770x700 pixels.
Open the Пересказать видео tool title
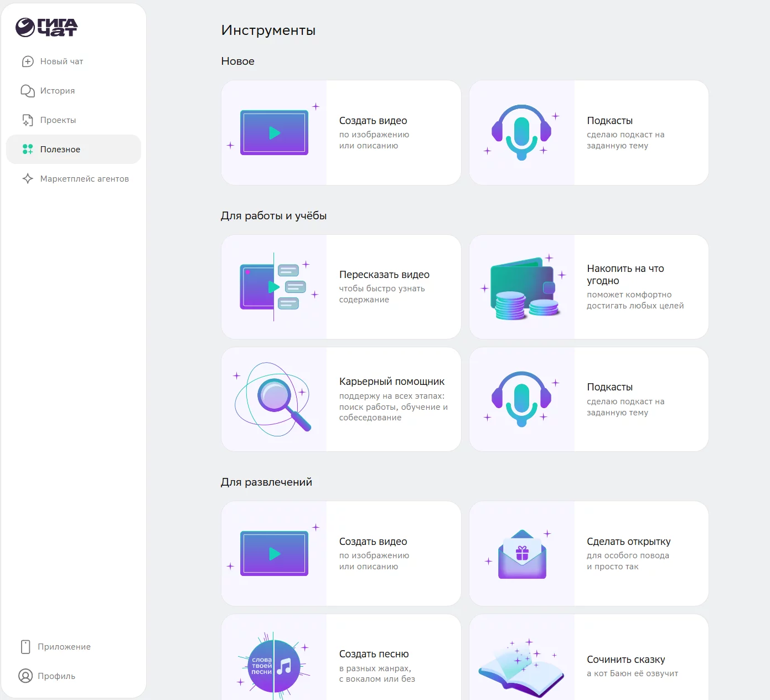(x=384, y=275)
